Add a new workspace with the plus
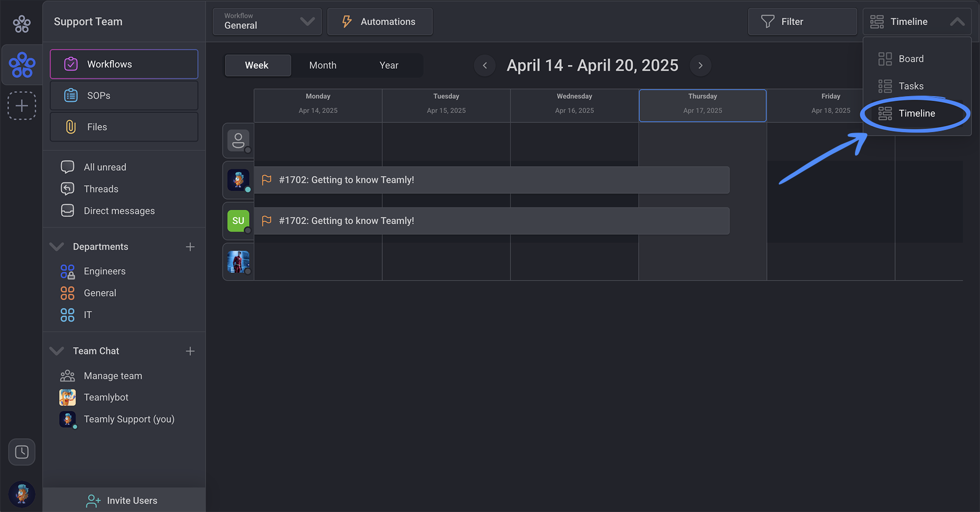 pyautogui.click(x=22, y=106)
